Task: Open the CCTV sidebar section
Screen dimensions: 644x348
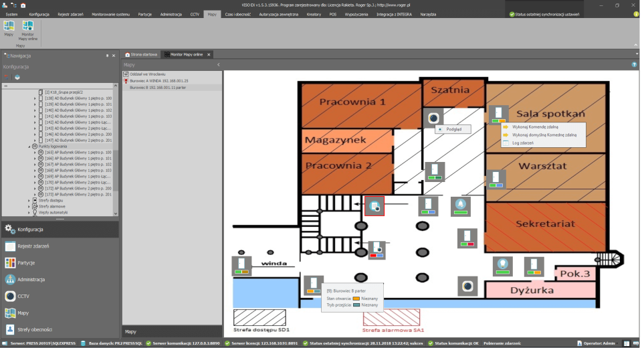Action: pos(23,296)
